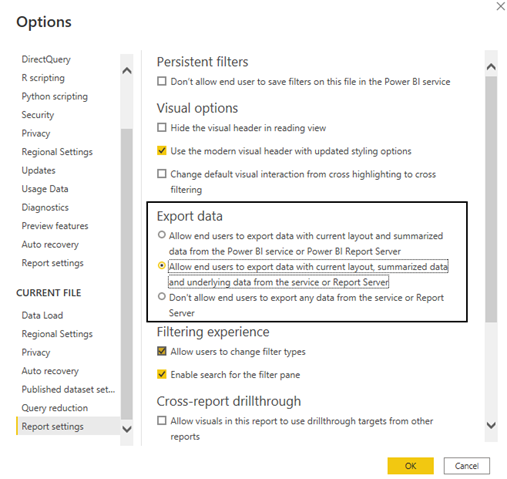Enable Don't allow end user to save filters
The width and height of the screenshot is (507, 479).
162,81
